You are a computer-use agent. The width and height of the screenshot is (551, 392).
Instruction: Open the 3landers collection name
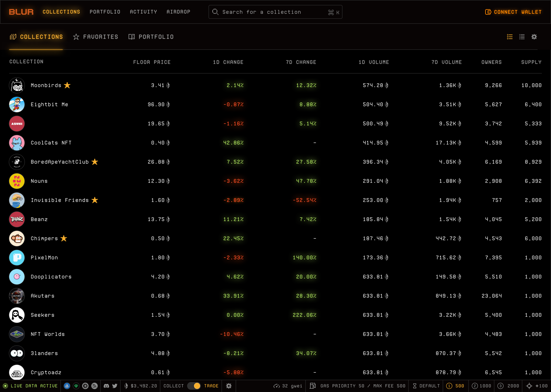point(44,353)
